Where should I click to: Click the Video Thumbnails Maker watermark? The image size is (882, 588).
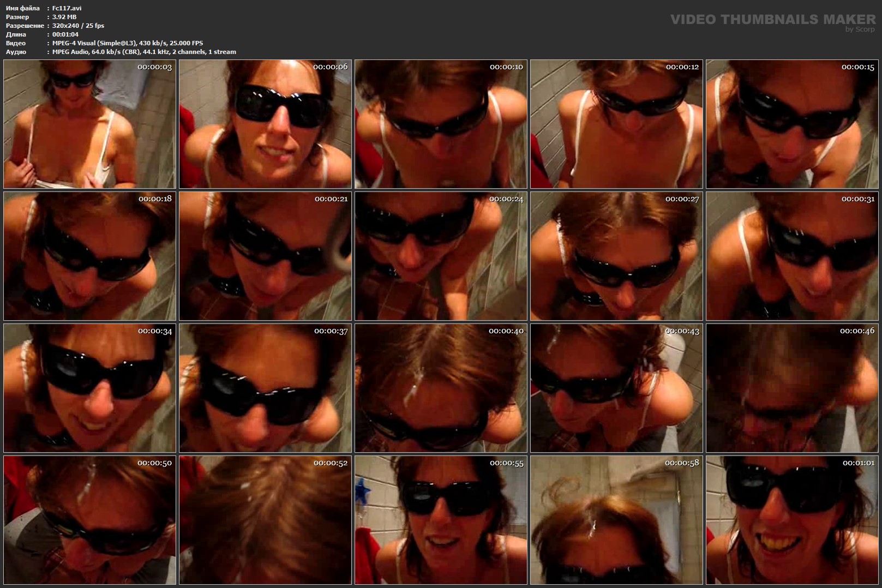772,20
